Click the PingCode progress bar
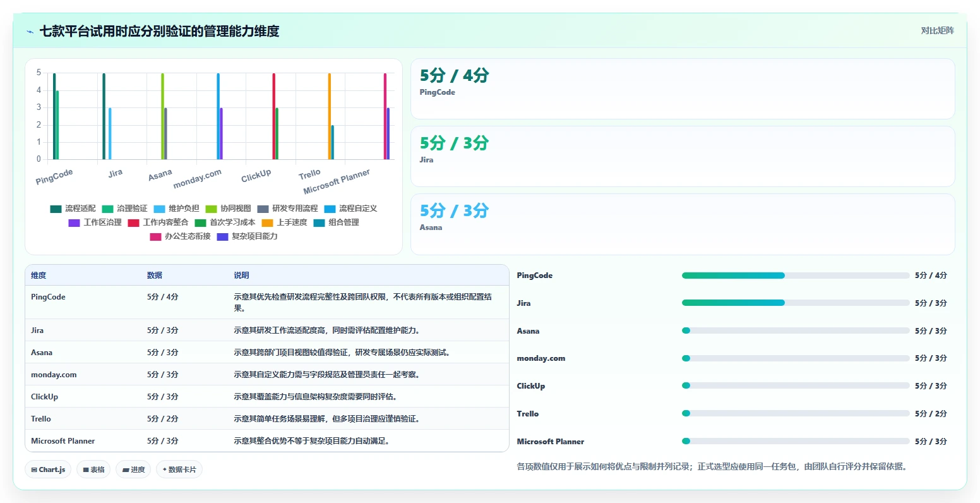980x503 pixels. tap(796, 276)
